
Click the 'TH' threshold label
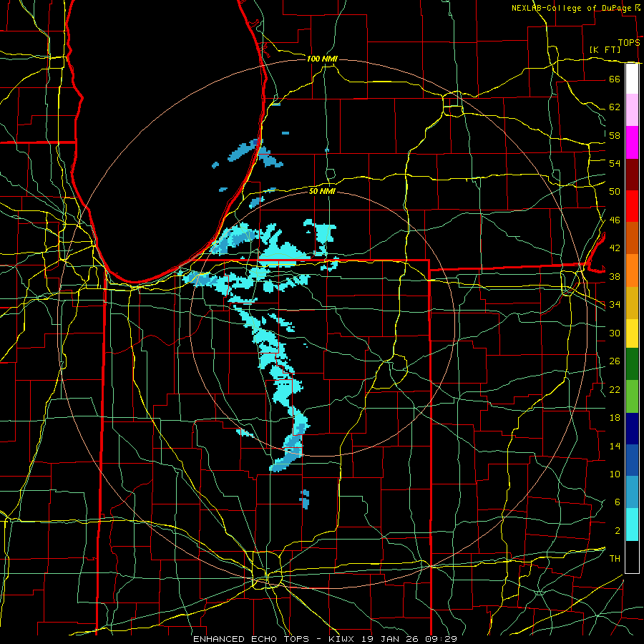615,559
